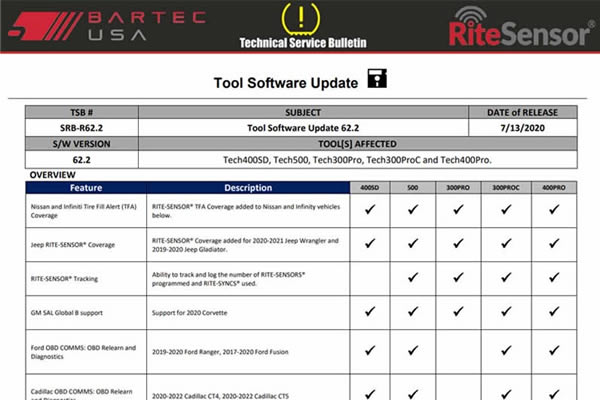This screenshot has width=600, height=400.
Task: Click the 'DATE of RELEASE' header
Action: [522, 113]
